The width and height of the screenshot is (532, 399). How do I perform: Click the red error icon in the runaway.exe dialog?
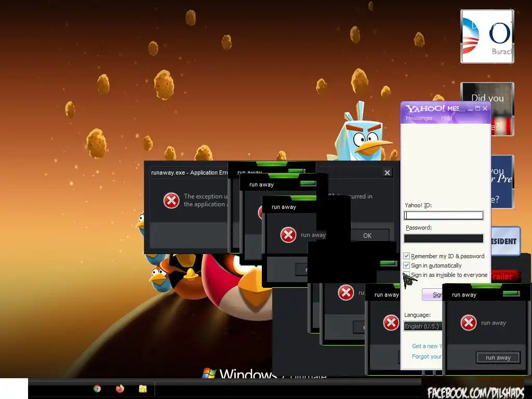[x=171, y=201]
